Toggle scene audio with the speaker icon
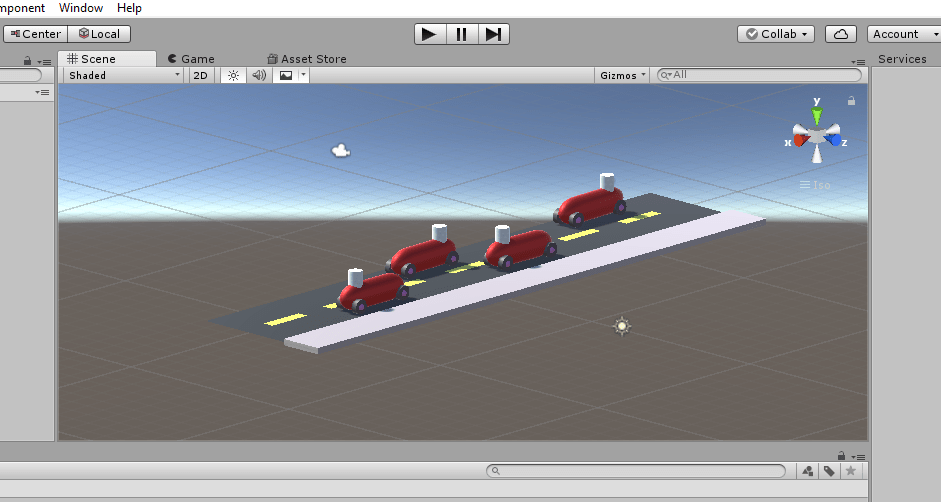 pyautogui.click(x=259, y=75)
